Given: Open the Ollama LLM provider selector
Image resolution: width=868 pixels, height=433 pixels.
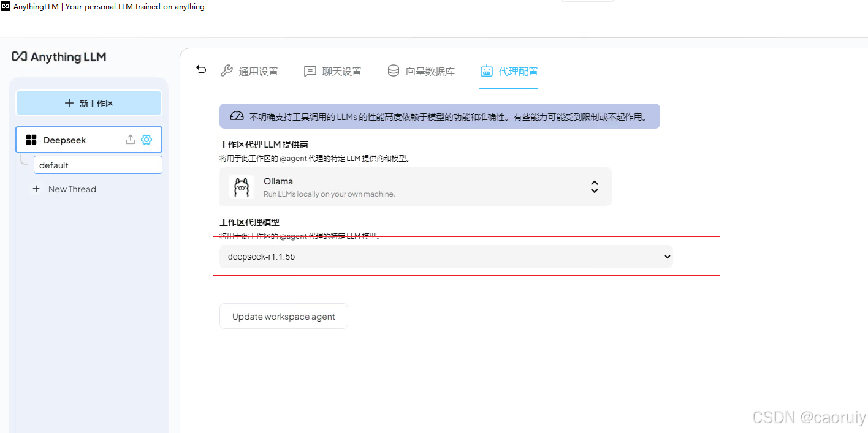Looking at the screenshot, I should click(416, 187).
